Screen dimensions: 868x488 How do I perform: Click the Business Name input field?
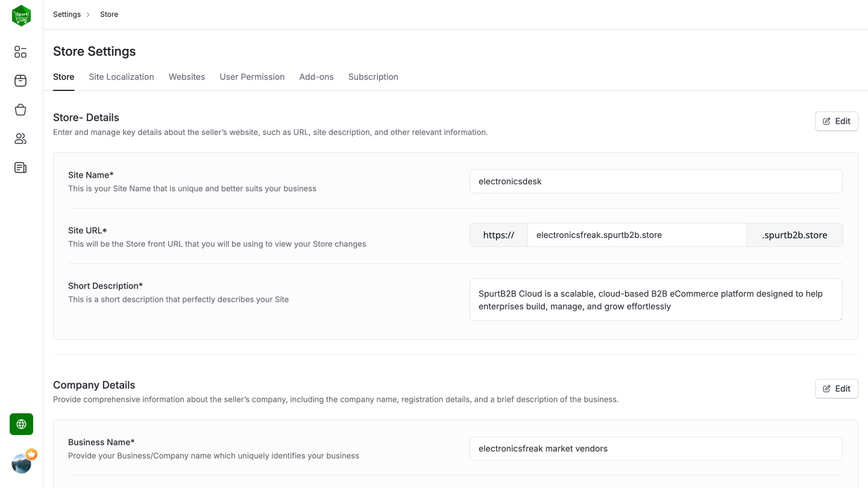coord(656,448)
